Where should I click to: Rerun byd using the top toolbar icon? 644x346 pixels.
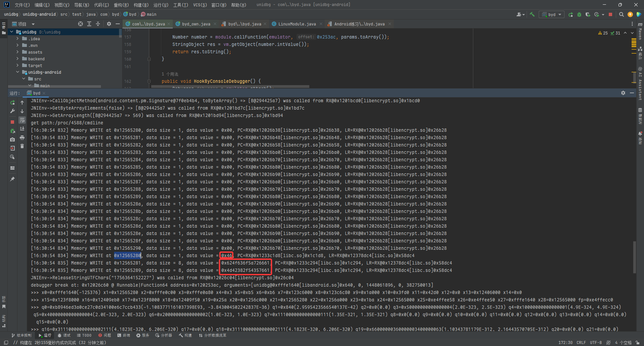pos(571,14)
